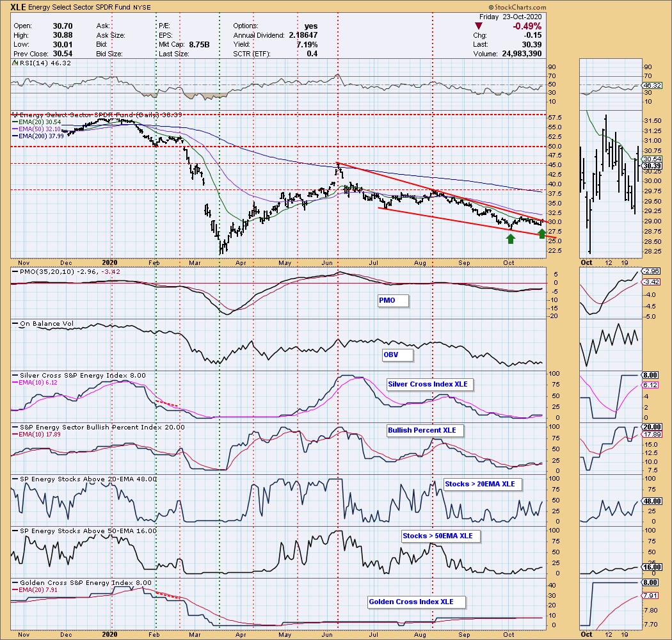Click the Golden Cross Index XLE annotation box

point(417,602)
